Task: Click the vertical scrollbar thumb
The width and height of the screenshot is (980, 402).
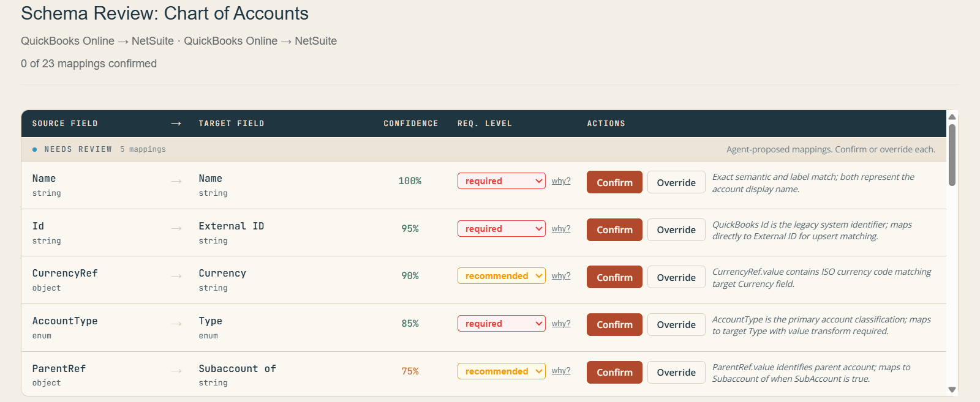Action: [x=952, y=155]
